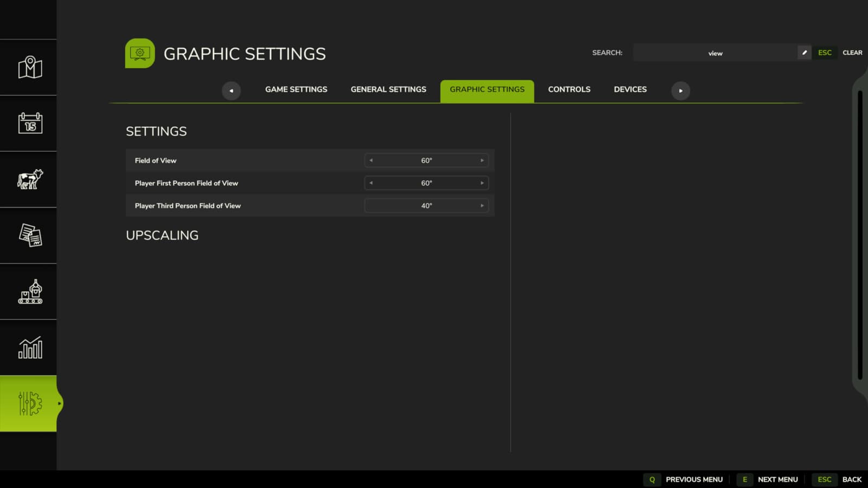Decrease Player First Person Field of View
The image size is (868, 488).
pyautogui.click(x=371, y=183)
